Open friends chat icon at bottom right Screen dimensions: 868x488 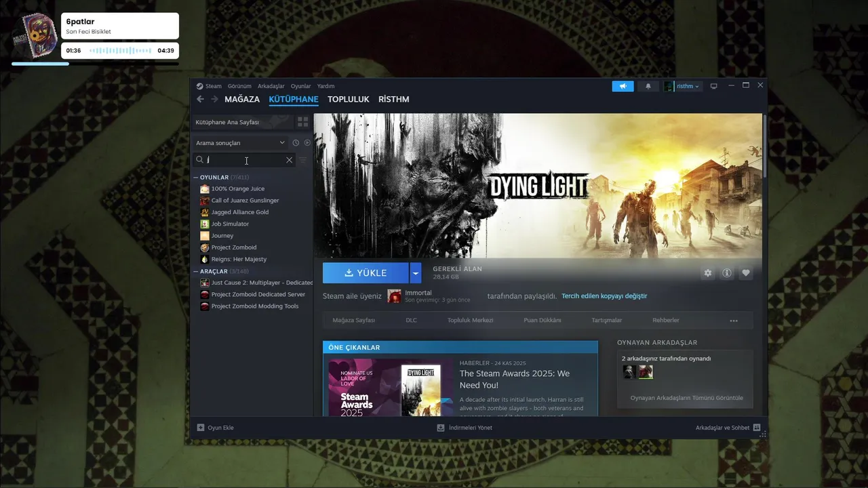click(x=757, y=428)
